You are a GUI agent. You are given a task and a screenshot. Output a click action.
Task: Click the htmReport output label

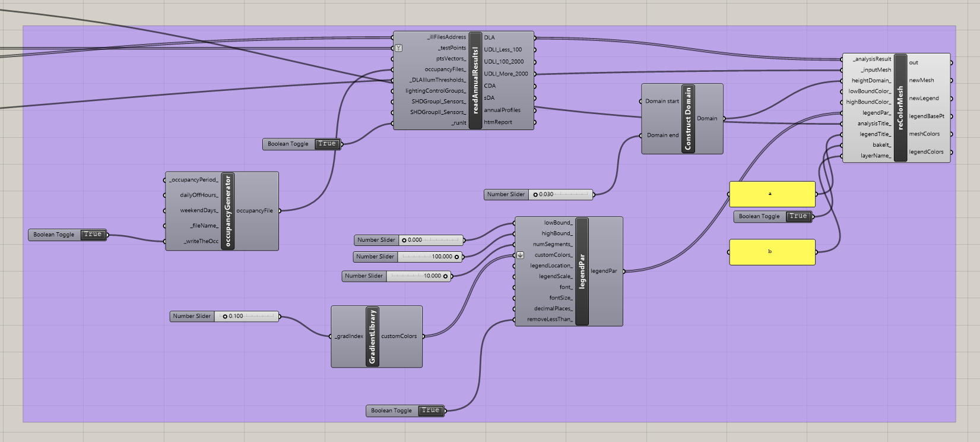tap(498, 122)
